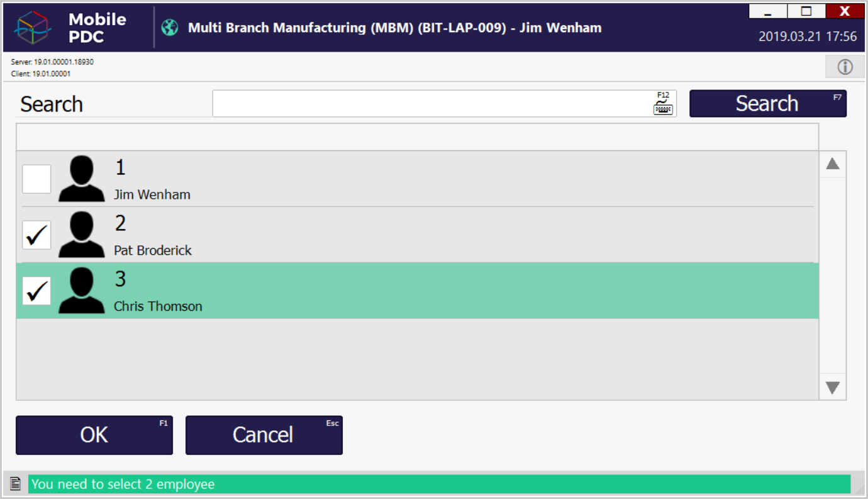
Task: Check the box for Jim Wenham
Action: pyautogui.click(x=36, y=179)
